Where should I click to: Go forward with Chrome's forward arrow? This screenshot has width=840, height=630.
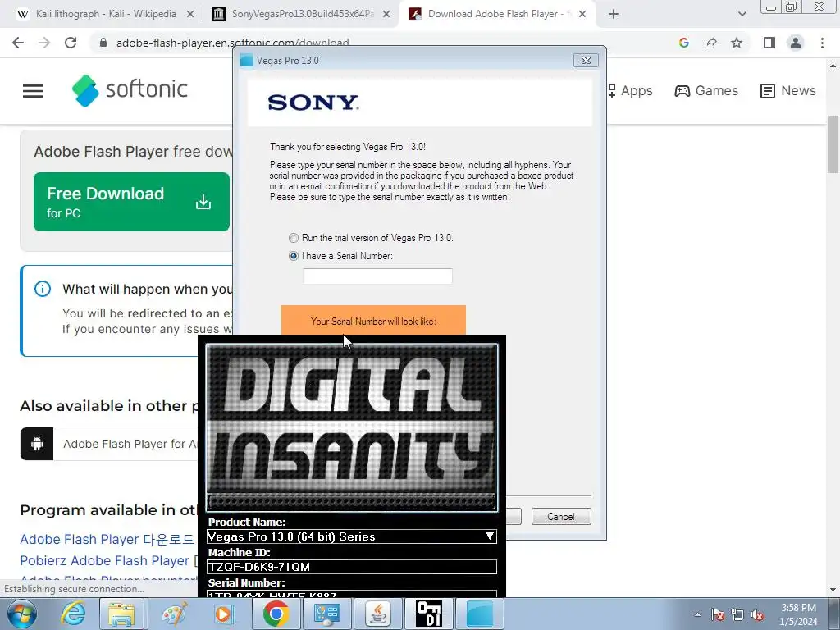(x=44, y=43)
